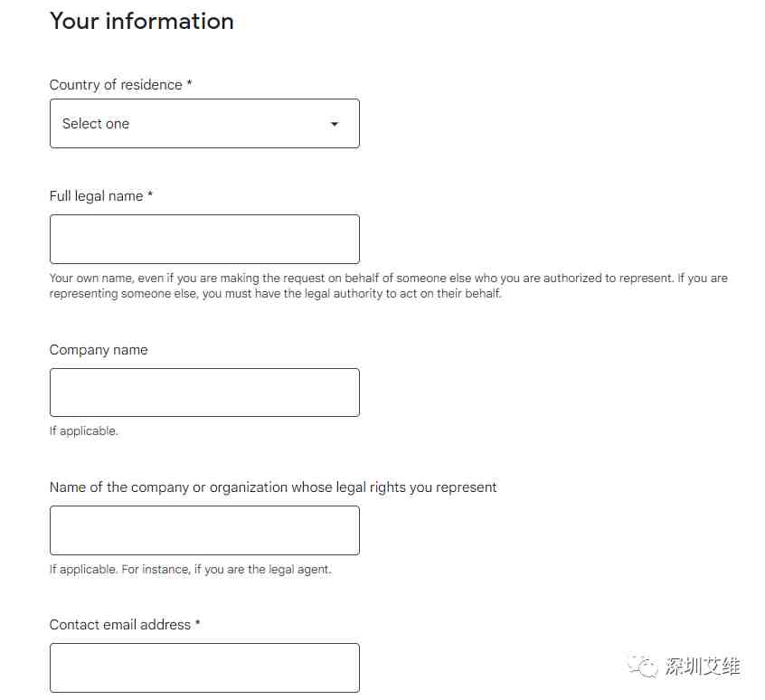This screenshot has height=700, width=765.
Task: Click the Country of residence label
Action: point(116,85)
